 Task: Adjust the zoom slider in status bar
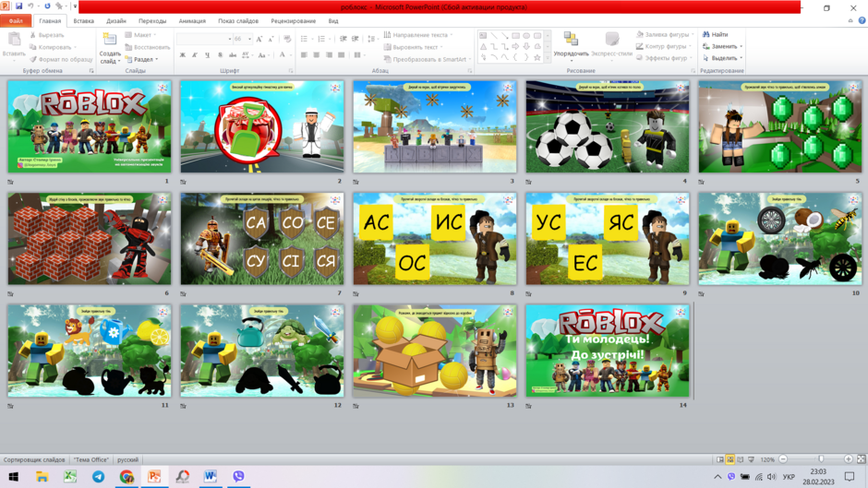pos(821,459)
